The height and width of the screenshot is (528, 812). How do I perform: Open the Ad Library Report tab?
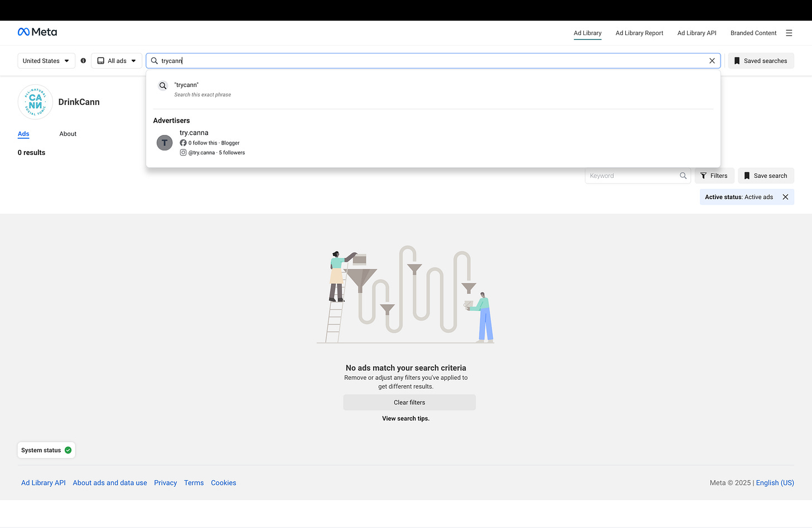coord(639,33)
